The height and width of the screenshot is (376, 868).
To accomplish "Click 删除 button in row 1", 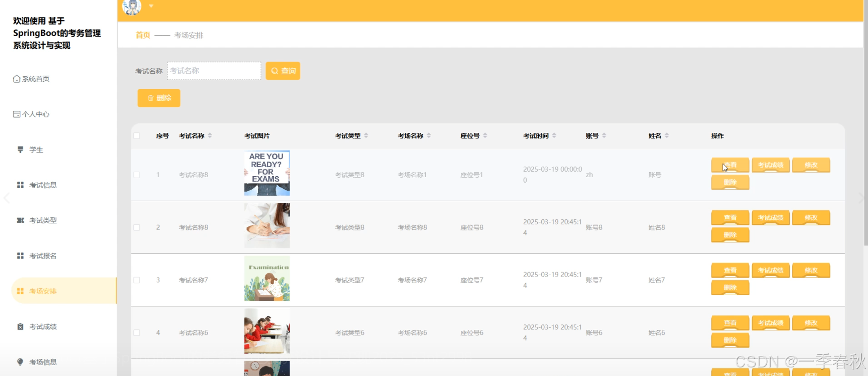I will (x=730, y=182).
